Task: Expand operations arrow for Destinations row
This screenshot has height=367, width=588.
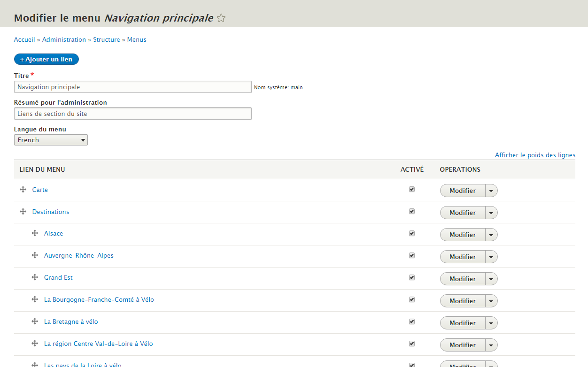Action: pos(491,213)
